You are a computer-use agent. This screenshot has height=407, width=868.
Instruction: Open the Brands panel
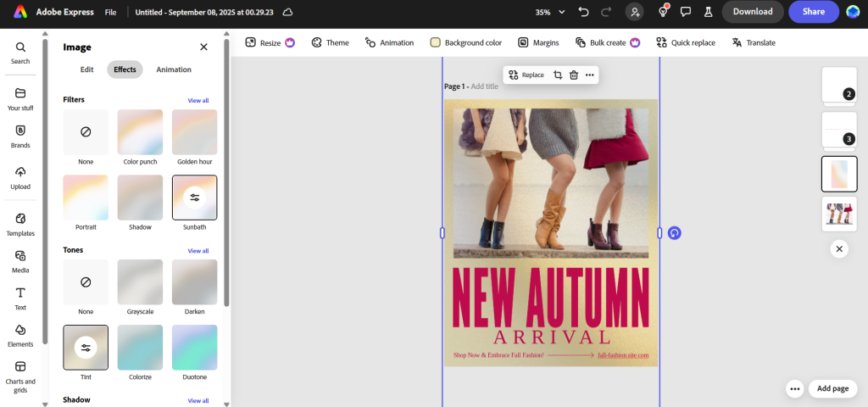click(20, 137)
